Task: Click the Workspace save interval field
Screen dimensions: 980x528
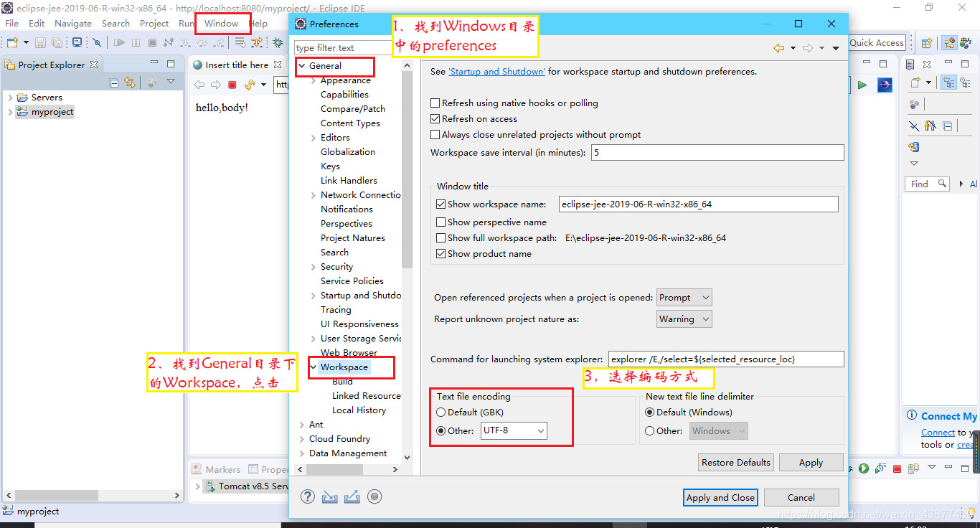Action: 717,153
